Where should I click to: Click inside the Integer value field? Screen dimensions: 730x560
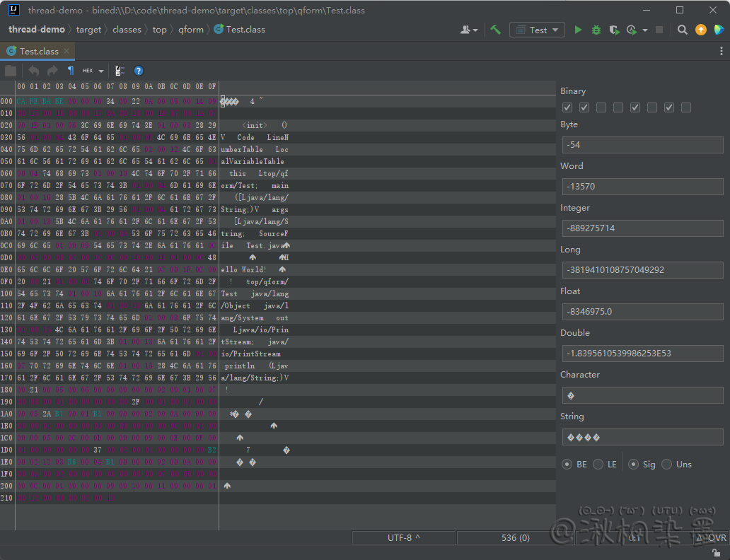642,228
